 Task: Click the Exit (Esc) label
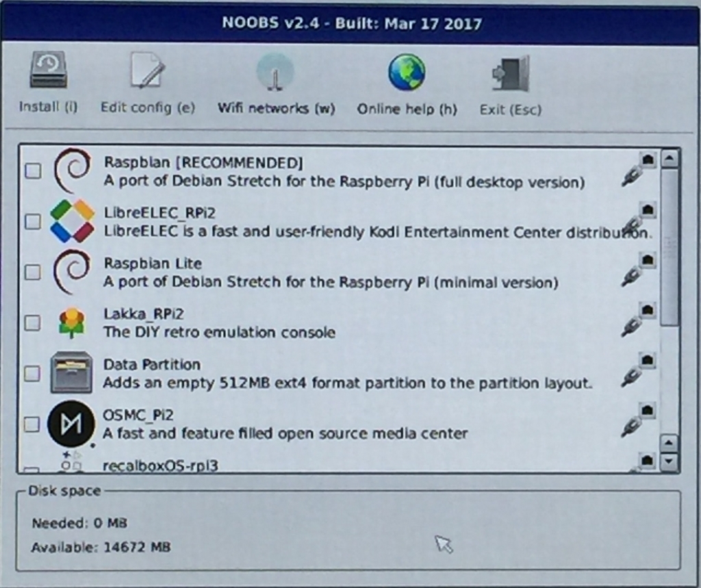pyautogui.click(x=511, y=110)
